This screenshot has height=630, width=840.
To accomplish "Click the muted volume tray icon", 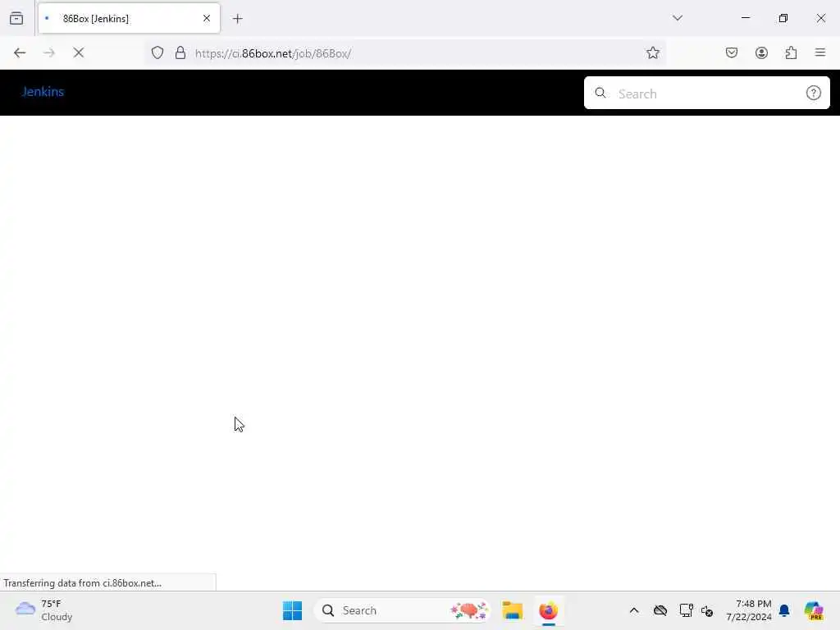I will pos(707,610).
